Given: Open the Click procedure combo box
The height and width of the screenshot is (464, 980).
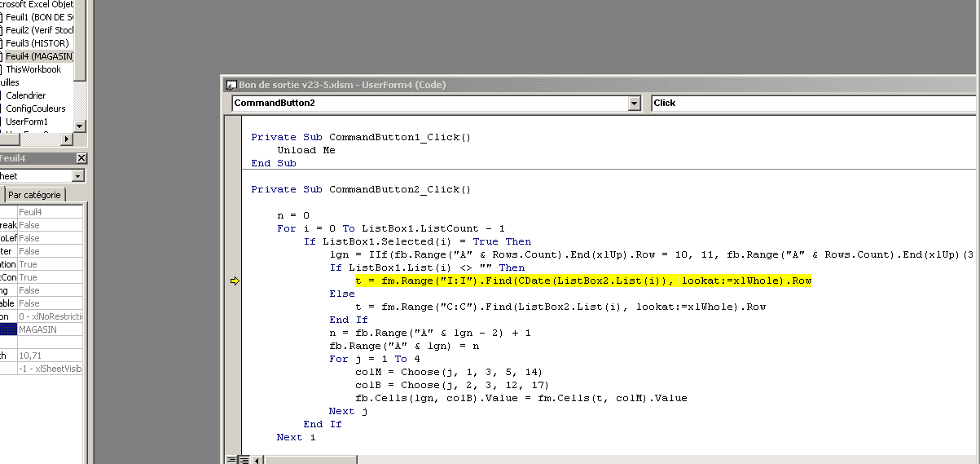Looking at the screenshot, I should pos(815,104).
